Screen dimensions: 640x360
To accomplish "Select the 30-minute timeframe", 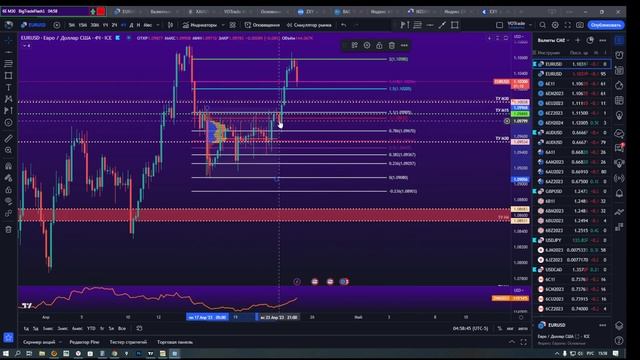I will click(94, 25).
